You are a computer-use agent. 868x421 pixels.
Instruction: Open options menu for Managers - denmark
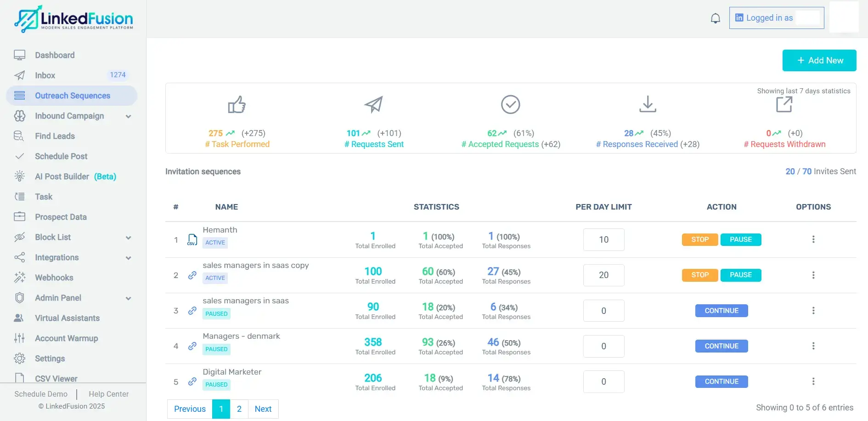[813, 346]
